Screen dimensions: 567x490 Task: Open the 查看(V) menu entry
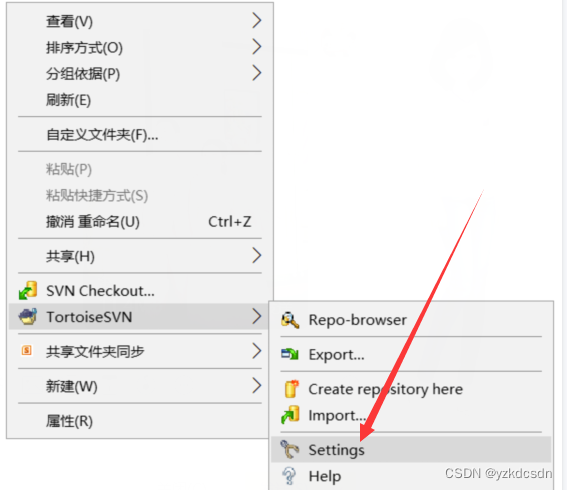[x=140, y=21]
